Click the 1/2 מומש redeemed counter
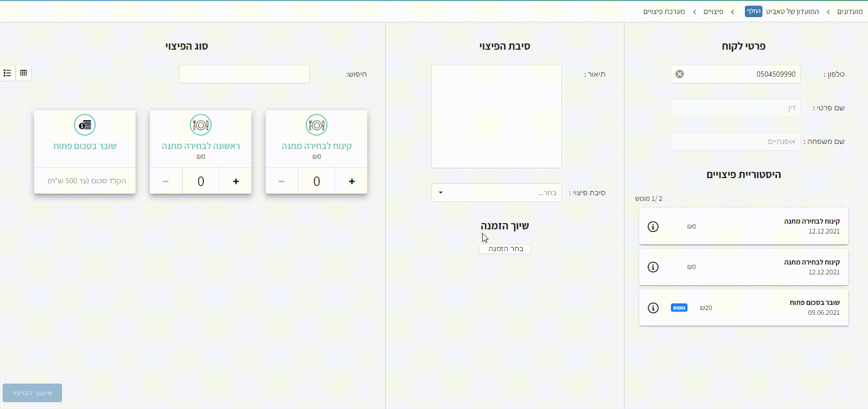Image resolution: width=868 pixels, height=409 pixels. (649, 199)
